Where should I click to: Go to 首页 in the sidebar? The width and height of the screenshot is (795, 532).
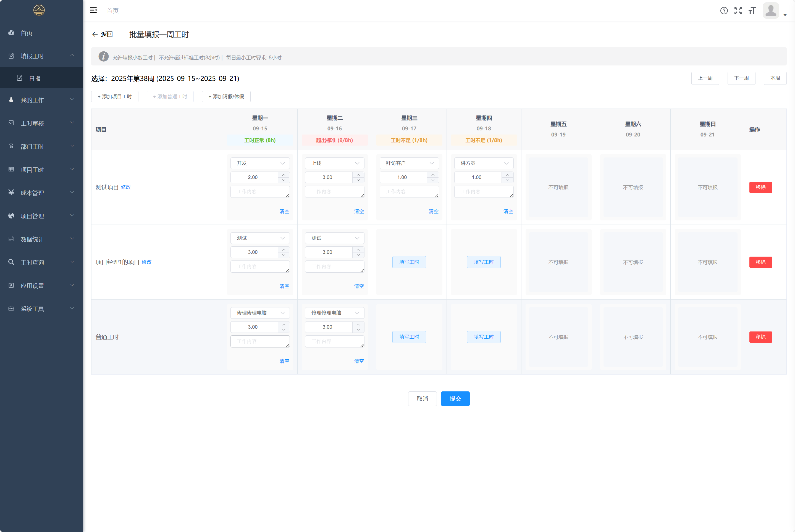click(x=27, y=33)
